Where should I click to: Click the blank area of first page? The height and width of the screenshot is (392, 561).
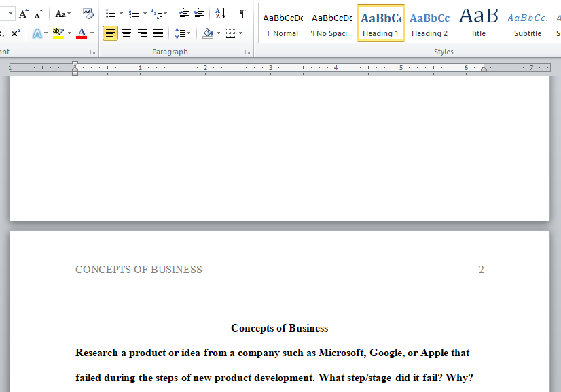279,148
